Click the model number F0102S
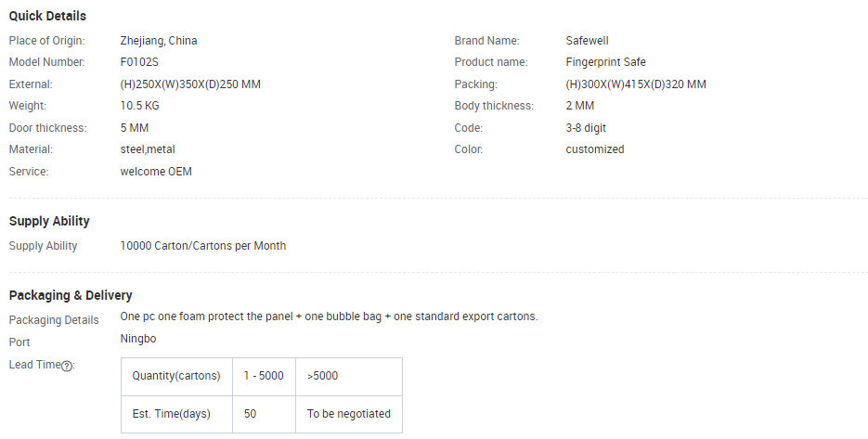The width and height of the screenshot is (868, 439). [x=139, y=62]
